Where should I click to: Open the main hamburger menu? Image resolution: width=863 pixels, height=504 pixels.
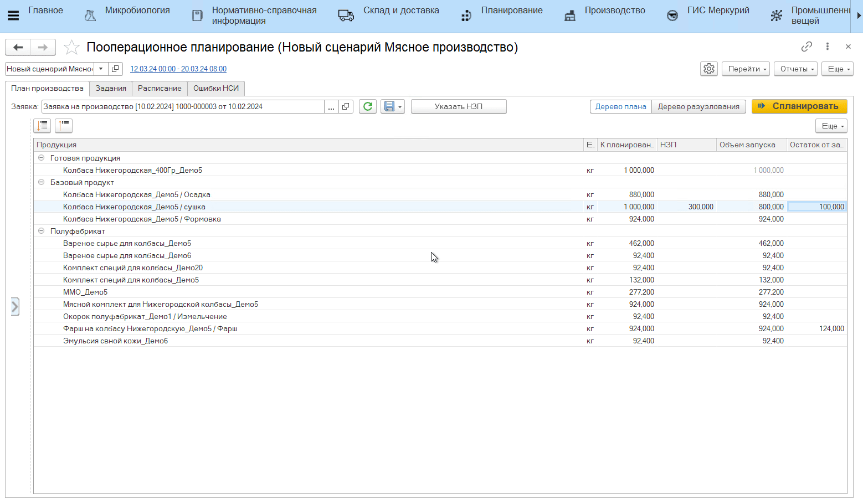[x=13, y=16]
